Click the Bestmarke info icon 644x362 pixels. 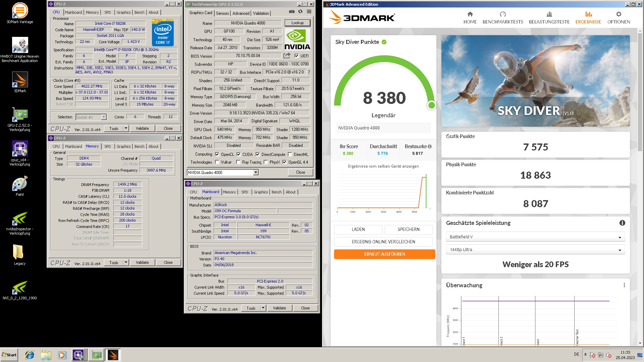click(430, 146)
